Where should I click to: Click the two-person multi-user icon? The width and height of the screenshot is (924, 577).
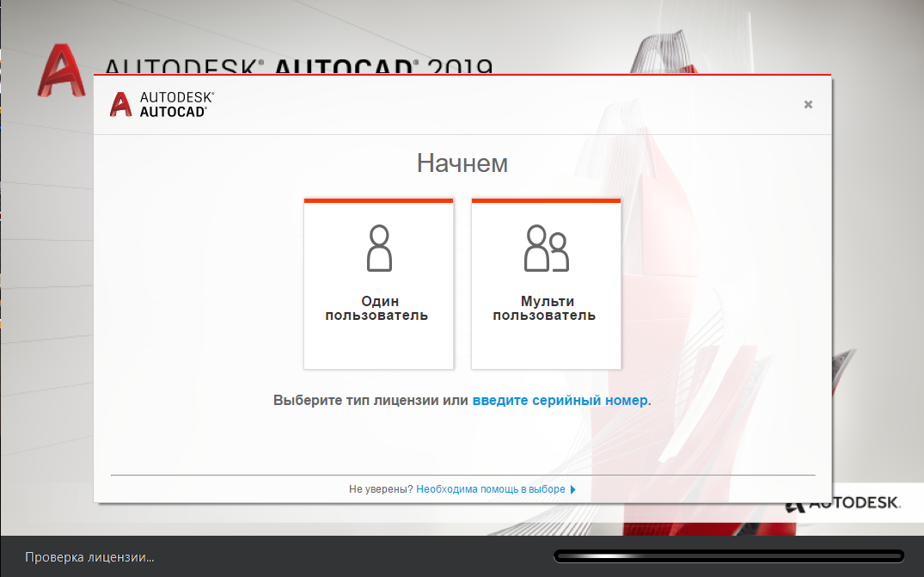click(547, 249)
